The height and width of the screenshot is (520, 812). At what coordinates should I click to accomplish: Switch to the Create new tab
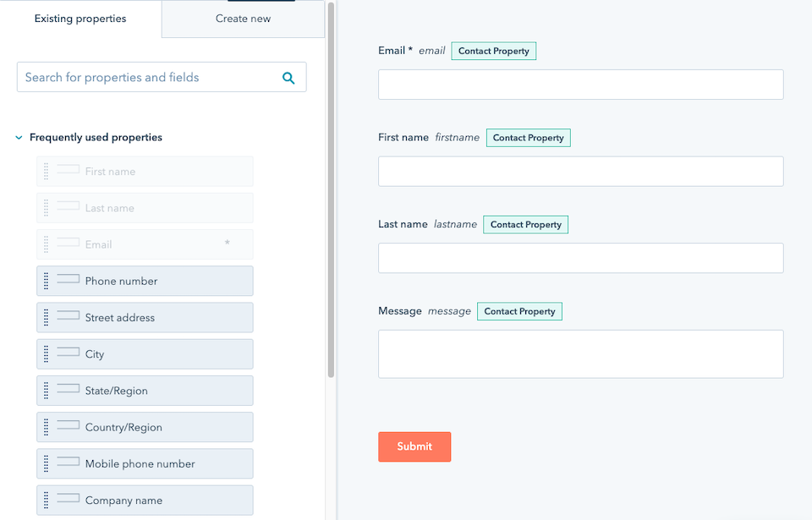pos(243,18)
